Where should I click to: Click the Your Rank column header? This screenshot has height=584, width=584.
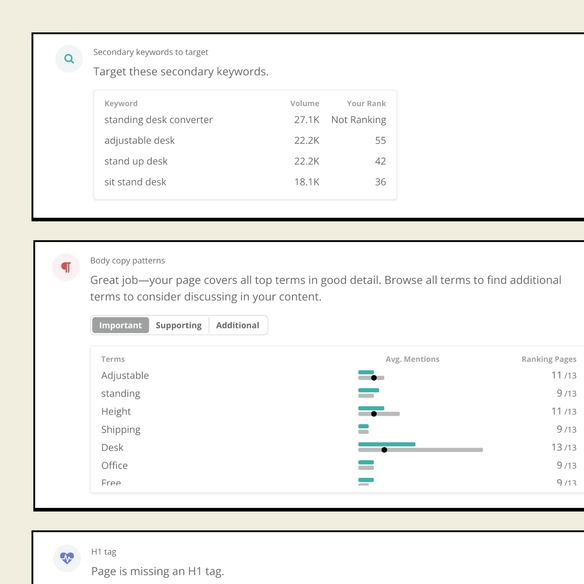click(366, 104)
